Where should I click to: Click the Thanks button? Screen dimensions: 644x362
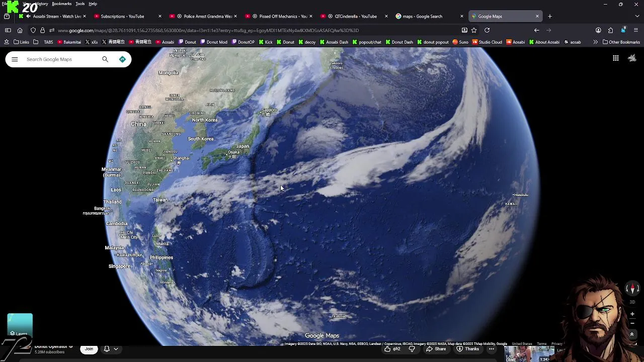(x=467, y=349)
